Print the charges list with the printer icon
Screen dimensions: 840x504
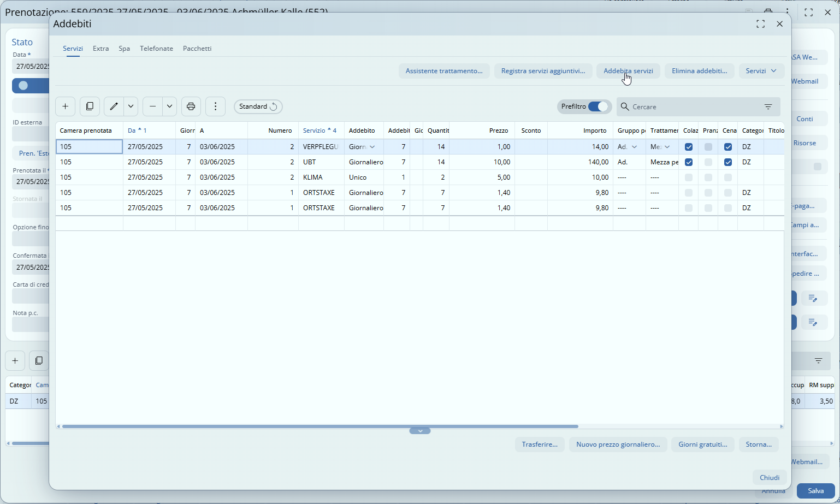(x=191, y=106)
